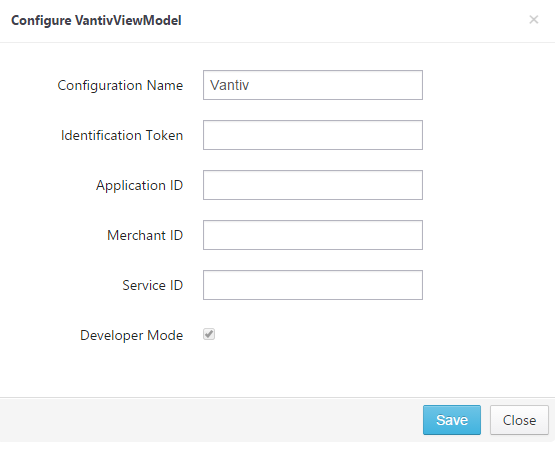This screenshot has height=461, width=555.
Task: Select the Application ID text box
Action: (x=313, y=185)
